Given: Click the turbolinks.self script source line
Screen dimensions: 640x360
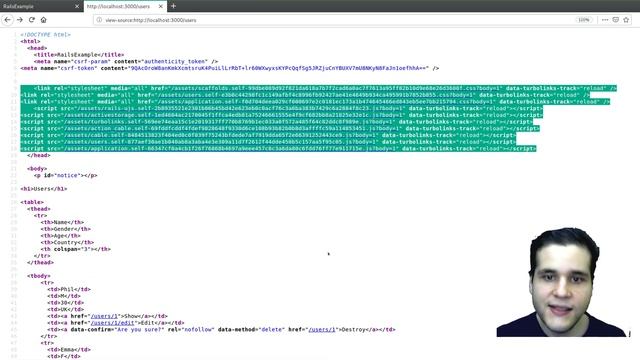Looking at the screenshot, I should coord(277,122).
